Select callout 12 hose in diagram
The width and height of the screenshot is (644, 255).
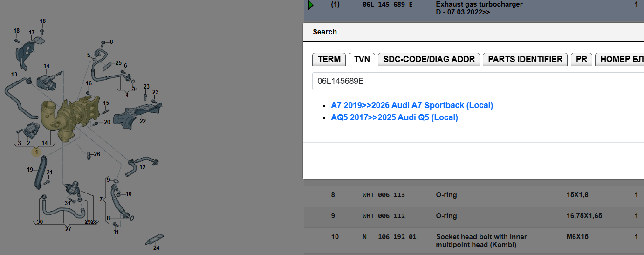click(142, 167)
